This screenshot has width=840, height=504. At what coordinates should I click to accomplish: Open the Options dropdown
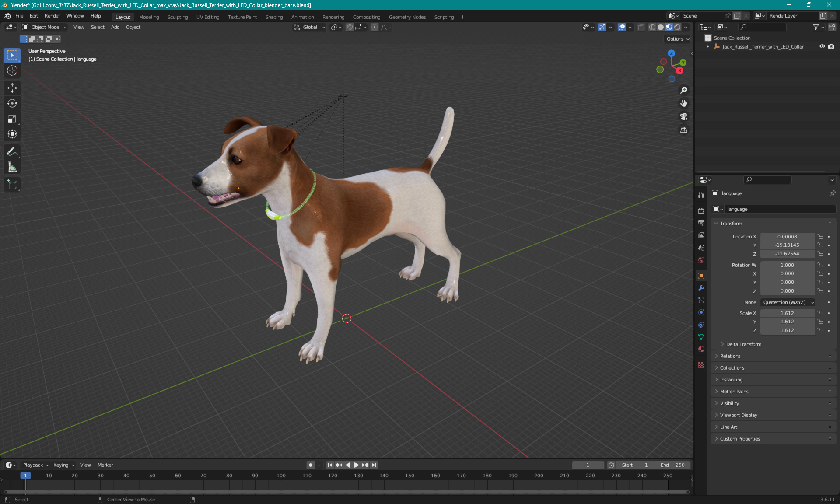pyautogui.click(x=678, y=39)
